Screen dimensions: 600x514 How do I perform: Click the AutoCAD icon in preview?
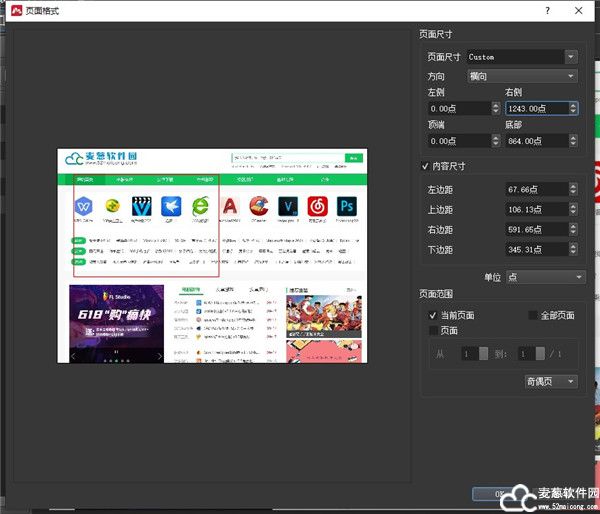(230, 206)
